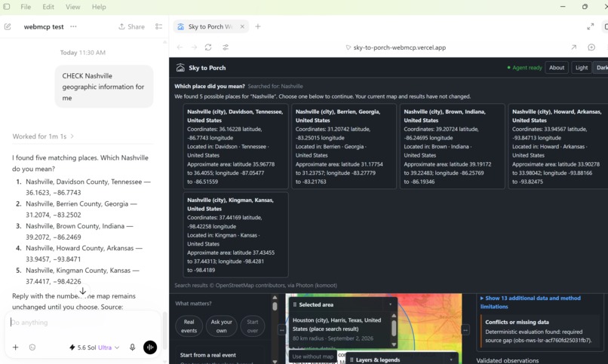608x364 pixels.
Task: Choose Nashville, Berrien, Georgia result card
Action: coord(344,146)
